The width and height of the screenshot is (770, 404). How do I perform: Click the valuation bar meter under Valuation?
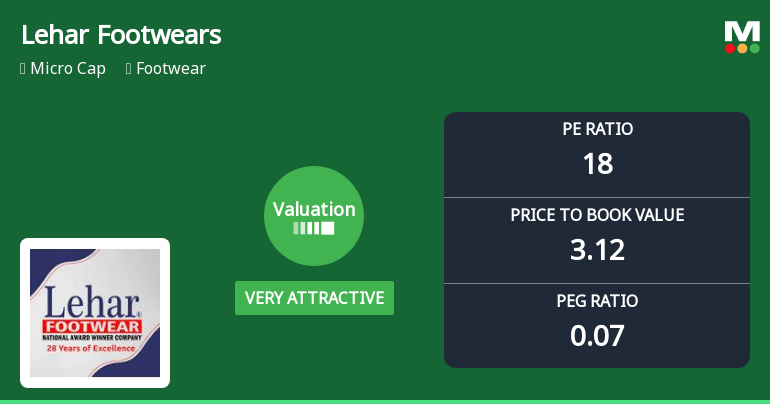pyautogui.click(x=314, y=229)
